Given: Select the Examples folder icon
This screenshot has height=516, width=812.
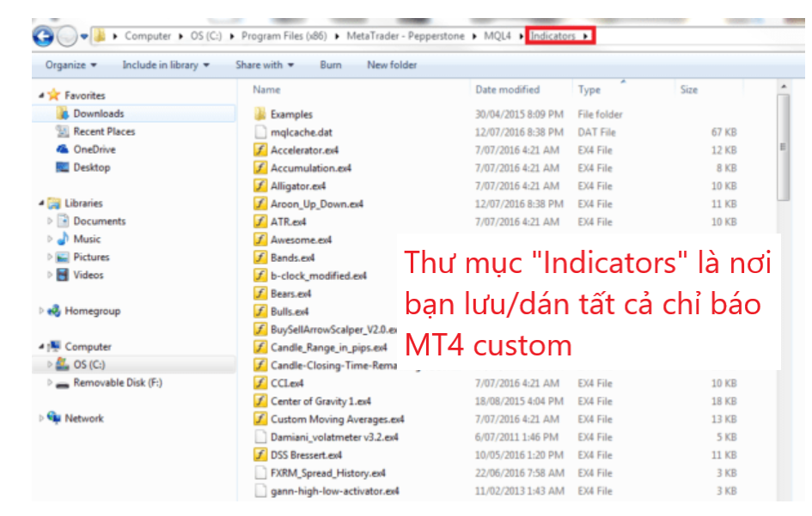Looking at the screenshot, I should pos(260,114).
